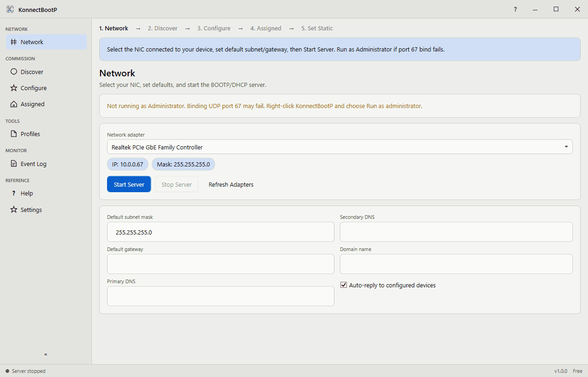Screen dimensions: 588x377
Task: Click the Discover circle icon
Action: [14, 72]
